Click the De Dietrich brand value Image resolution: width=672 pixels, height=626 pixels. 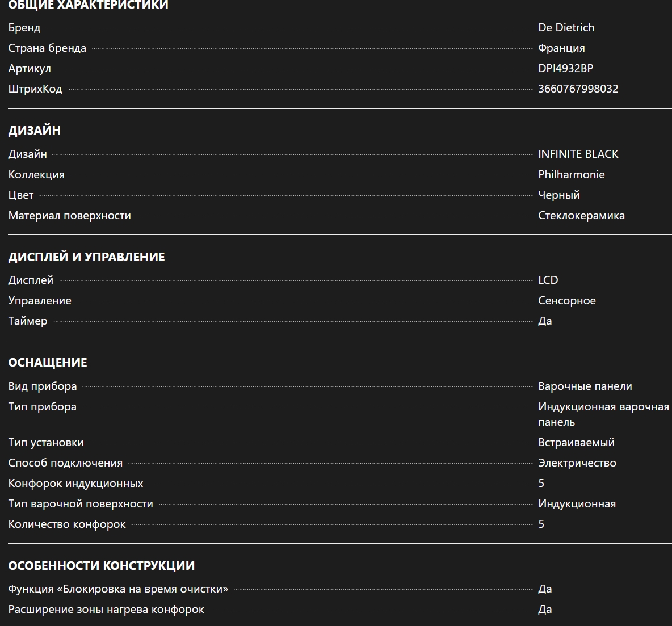click(566, 27)
